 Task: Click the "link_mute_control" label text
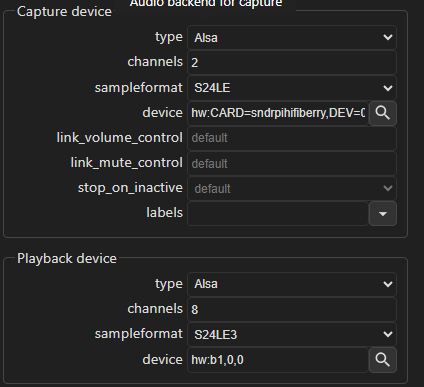(127, 163)
